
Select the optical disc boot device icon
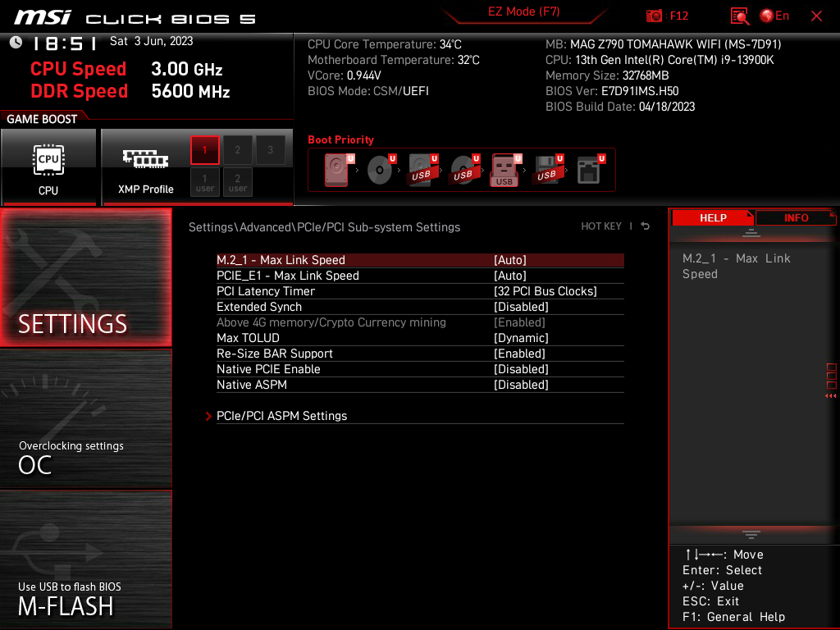pos(381,170)
